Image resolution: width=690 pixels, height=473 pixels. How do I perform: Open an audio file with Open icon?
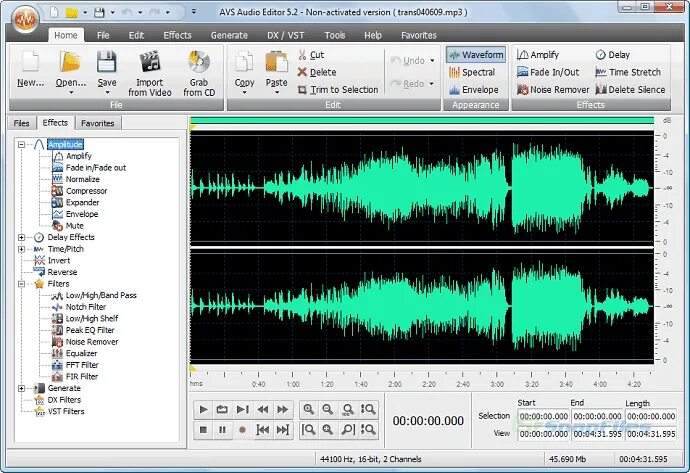point(70,62)
